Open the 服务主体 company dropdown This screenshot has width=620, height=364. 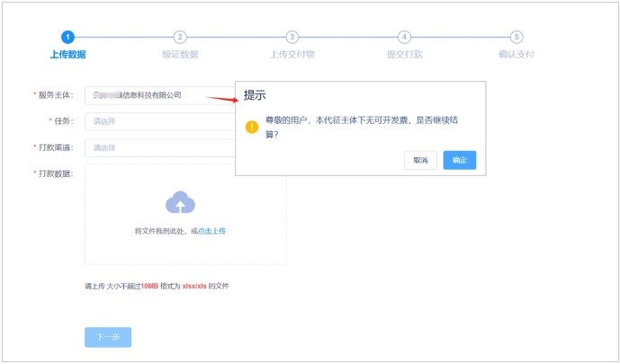point(158,95)
